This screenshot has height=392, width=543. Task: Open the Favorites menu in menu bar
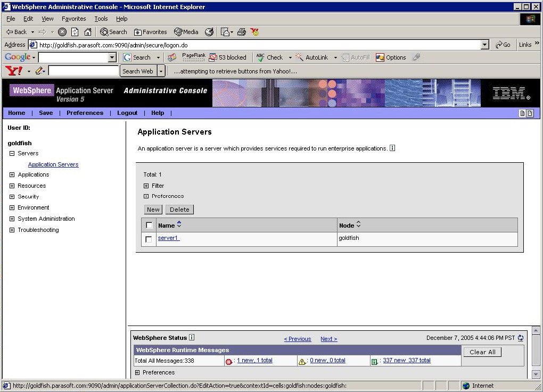coord(74,19)
